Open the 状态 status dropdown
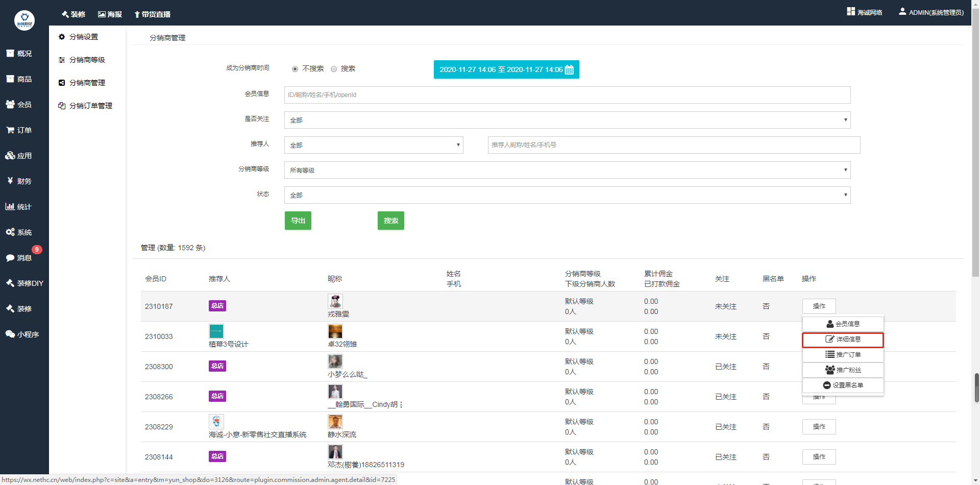 pyautogui.click(x=567, y=195)
